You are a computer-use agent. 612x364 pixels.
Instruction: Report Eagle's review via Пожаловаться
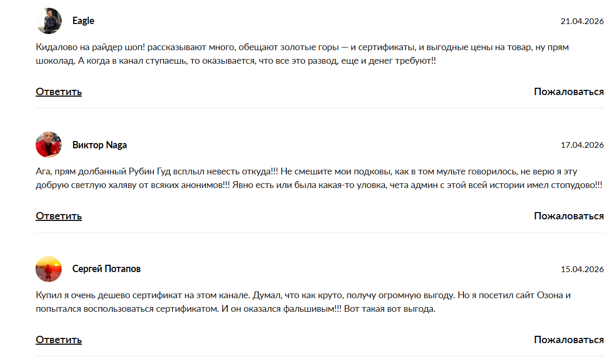tap(569, 92)
